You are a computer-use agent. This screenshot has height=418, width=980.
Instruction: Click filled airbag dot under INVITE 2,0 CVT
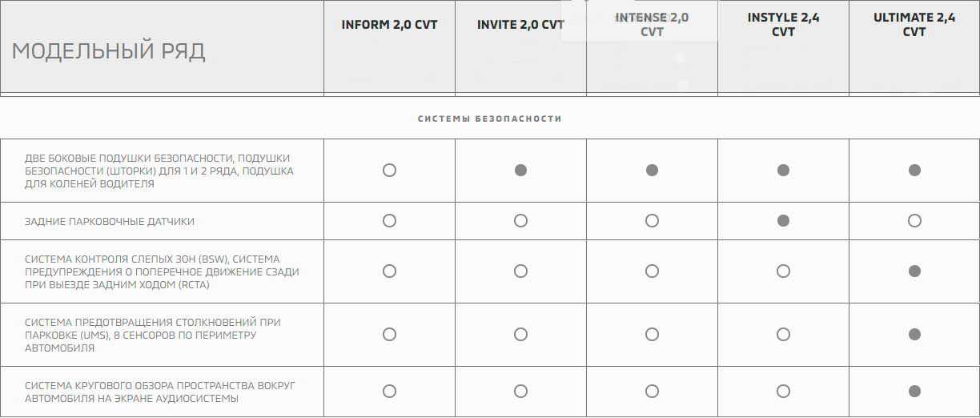pyautogui.click(x=520, y=170)
